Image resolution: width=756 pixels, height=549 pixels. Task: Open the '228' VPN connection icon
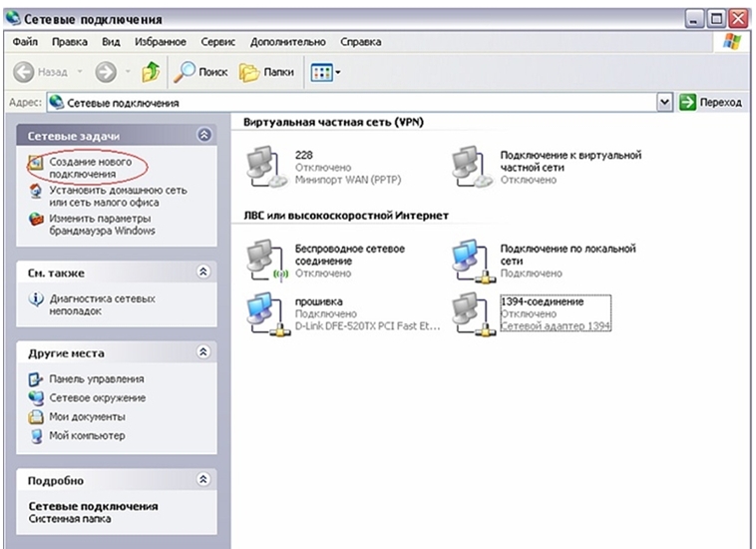coord(264,167)
